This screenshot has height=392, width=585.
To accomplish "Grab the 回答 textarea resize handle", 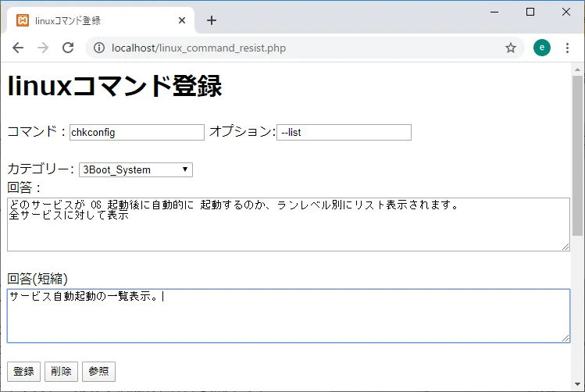I will 565,247.
